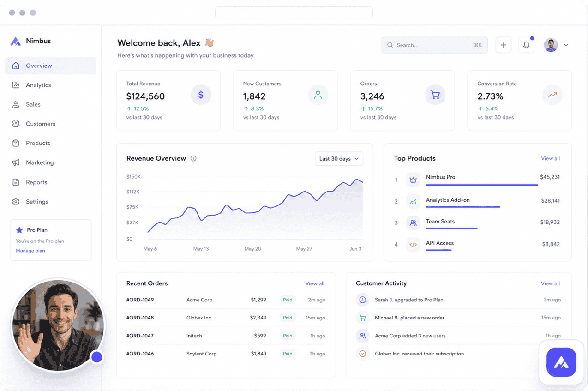Click the 2.73% conversion rate value

[490, 96]
